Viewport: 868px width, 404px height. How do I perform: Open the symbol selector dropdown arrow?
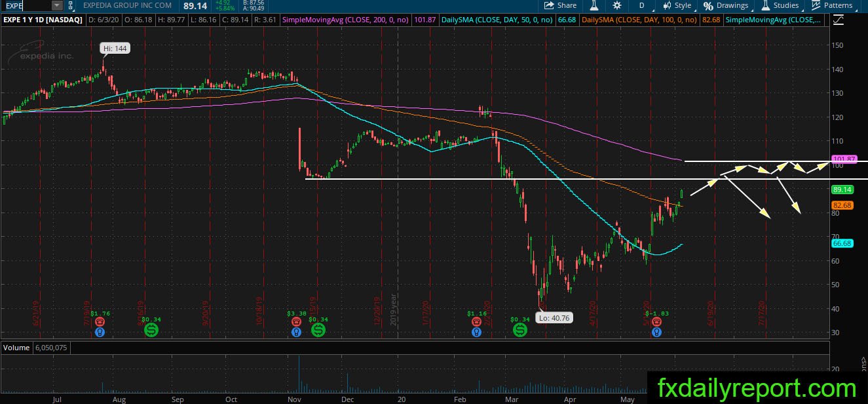(56, 5)
